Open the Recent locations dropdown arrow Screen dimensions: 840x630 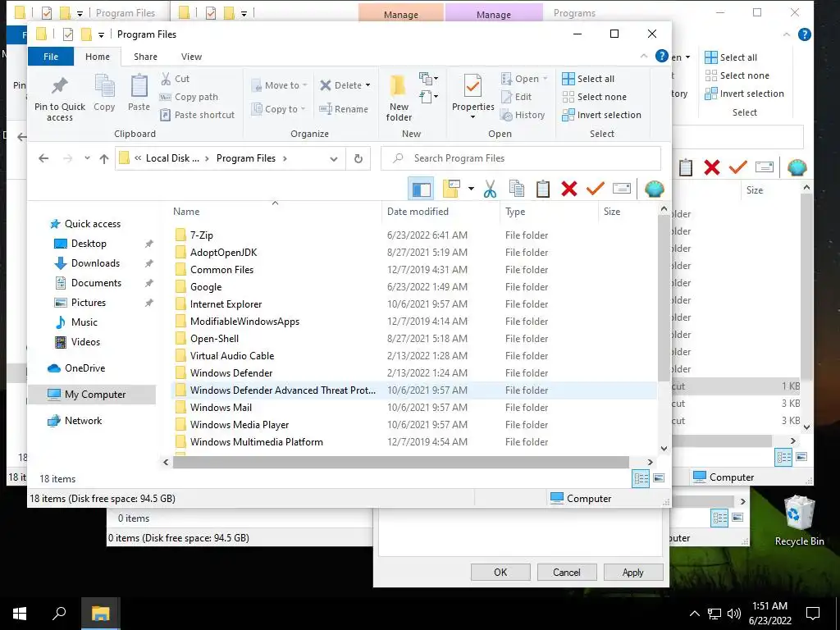tap(87, 158)
